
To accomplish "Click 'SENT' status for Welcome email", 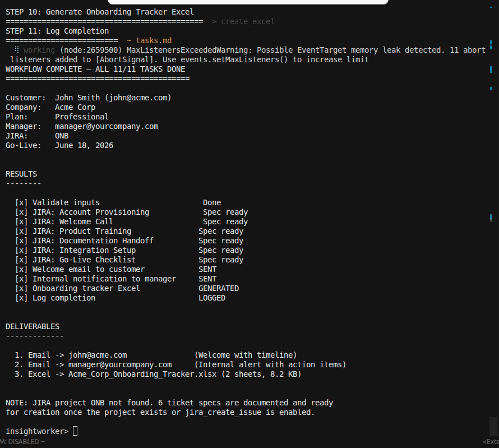I will (207, 270).
